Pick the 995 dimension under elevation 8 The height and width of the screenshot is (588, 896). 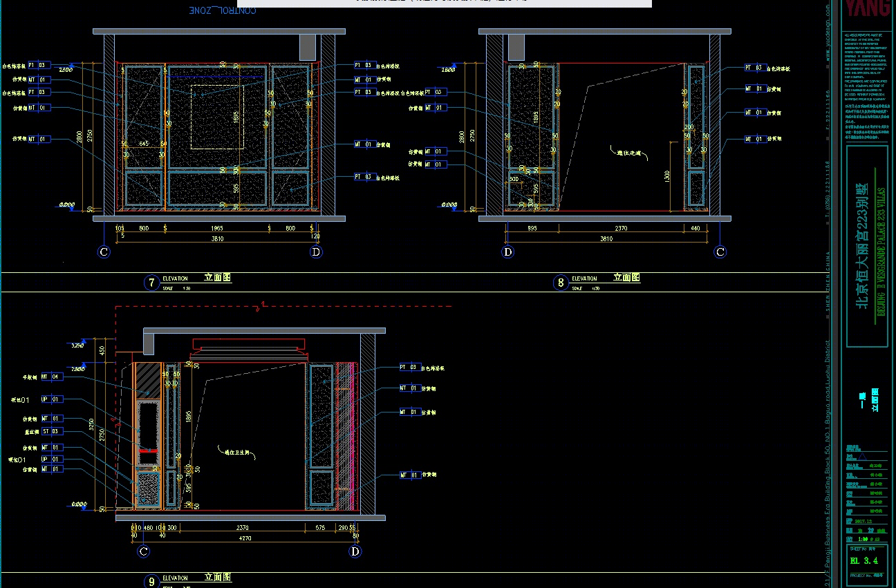(532, 228)
